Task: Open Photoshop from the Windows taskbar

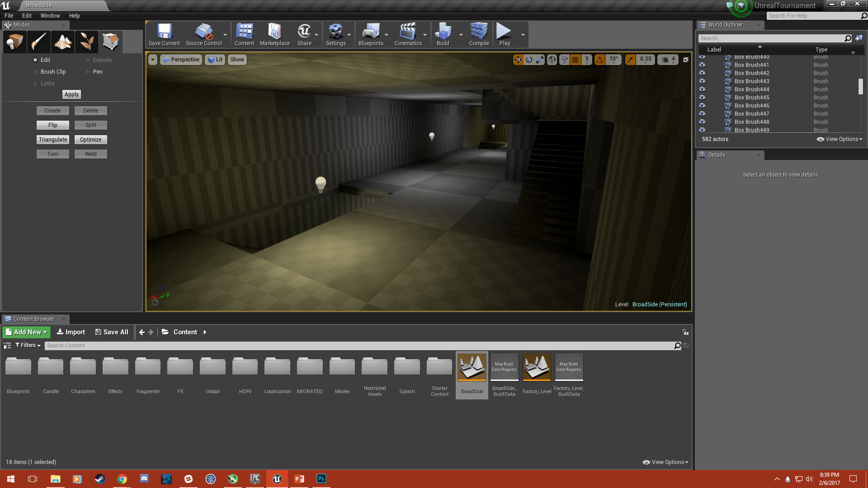Action: [321, 479]
